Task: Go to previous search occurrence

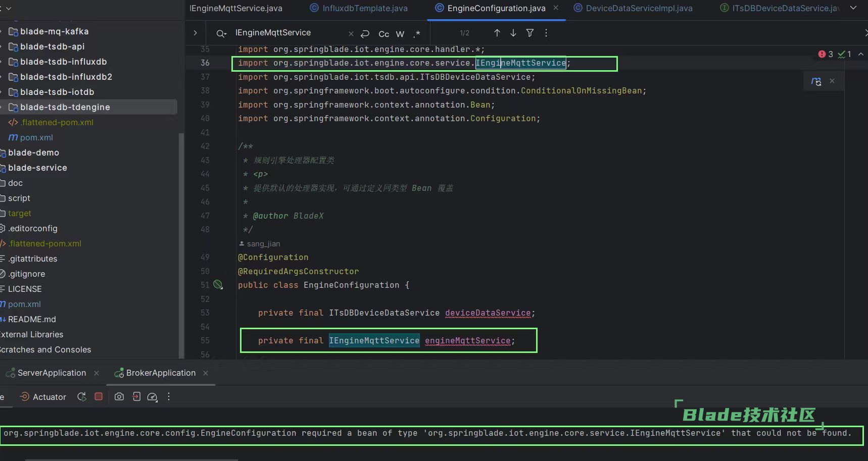Action: (x=497, y=33)
